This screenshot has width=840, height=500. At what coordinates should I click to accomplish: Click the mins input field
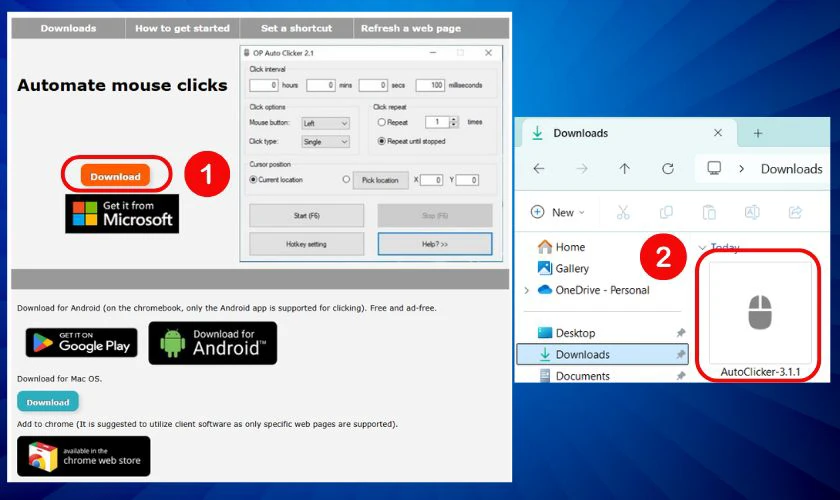point(321,85)
